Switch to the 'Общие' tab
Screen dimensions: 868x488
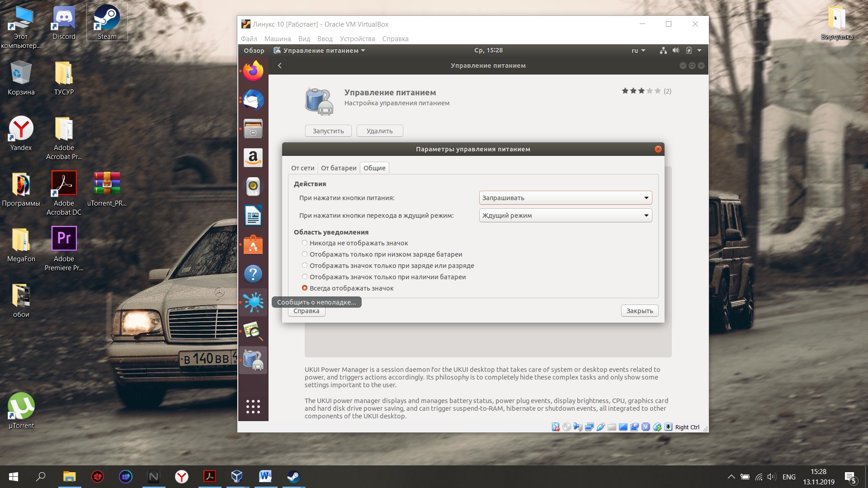[x=374, y=168]
